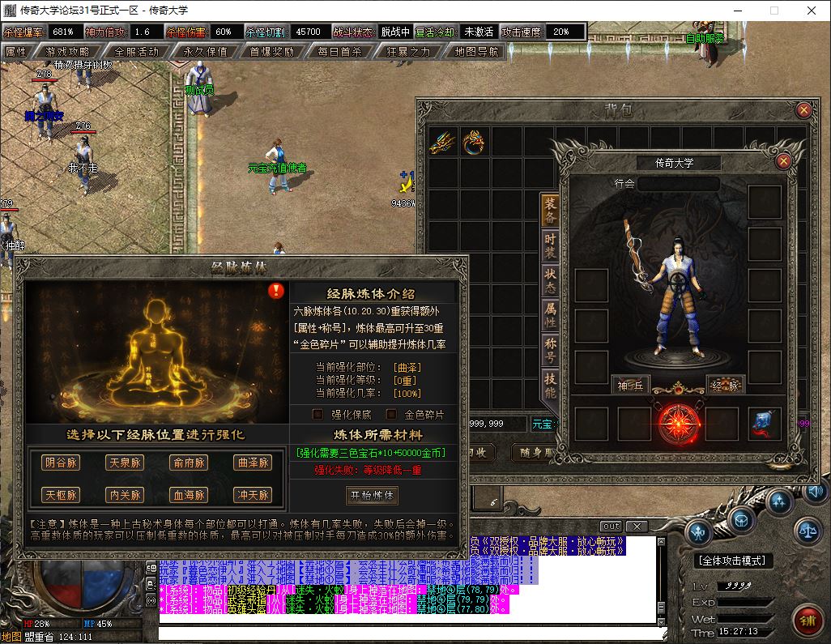Select the 阴谷脉 meridian button
Image resolution: width=831 pixels, height=644 pixels.
tap(61, 463)
